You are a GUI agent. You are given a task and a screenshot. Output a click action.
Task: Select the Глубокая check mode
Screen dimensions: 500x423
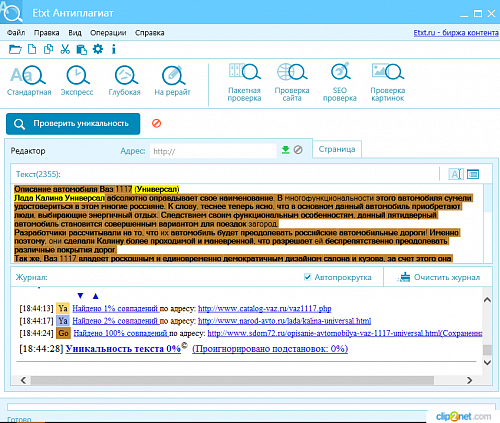click(x=125, y=81)
